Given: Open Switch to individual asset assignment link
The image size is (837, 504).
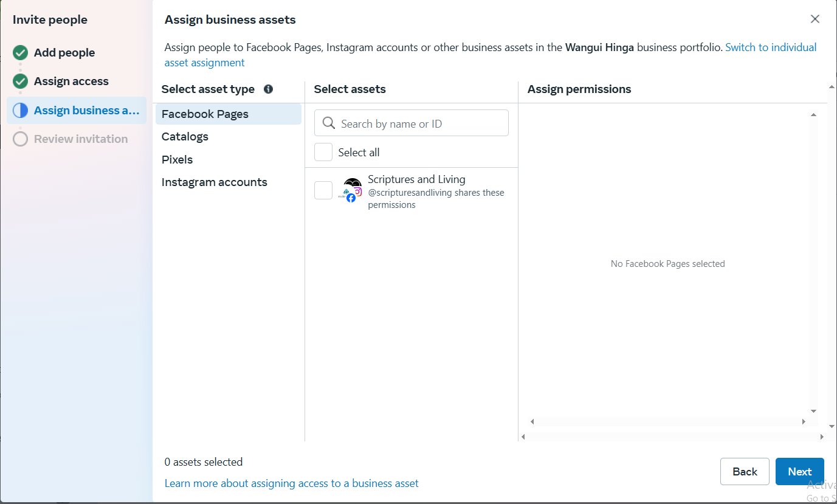Looking at the screenshot, I should tap(491, 55).
